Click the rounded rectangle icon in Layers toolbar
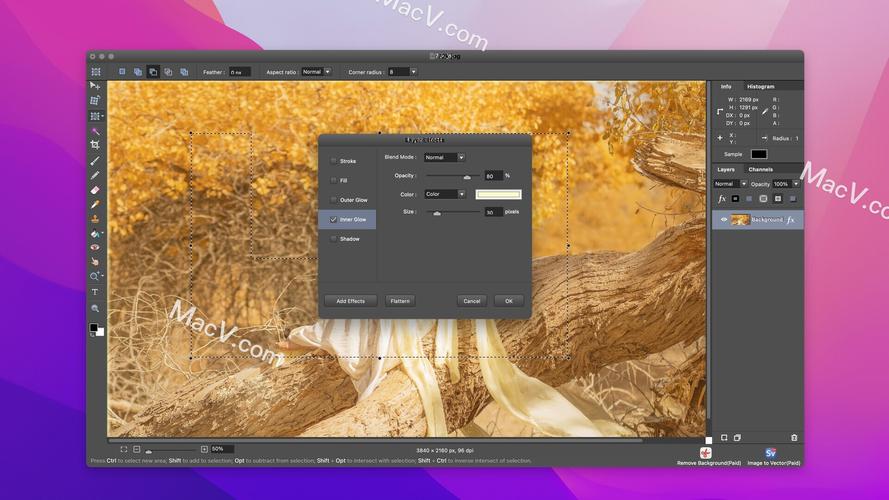The width and height of the screenshot is (889, 500). pos(763,199)
